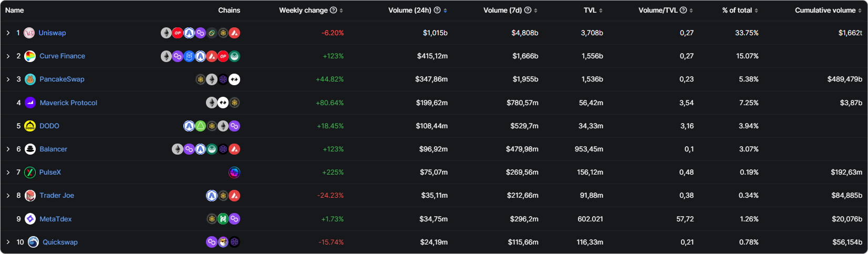
Task: Open the Maverick Protocol link
Action: (x=68, y=103)
